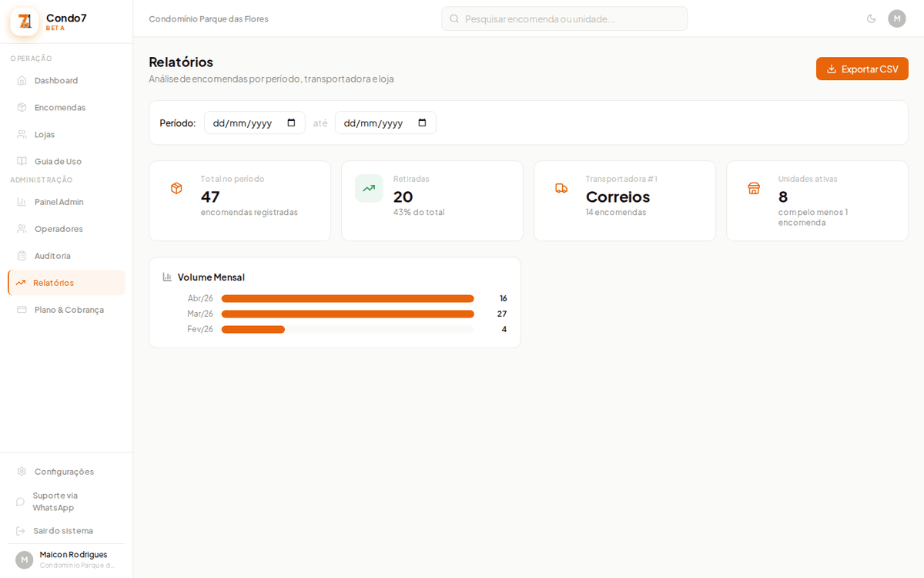Image resolution: width=924 pixels, height=578 pixels.
Task: Open the end date calendar picker
Action: 422,123
